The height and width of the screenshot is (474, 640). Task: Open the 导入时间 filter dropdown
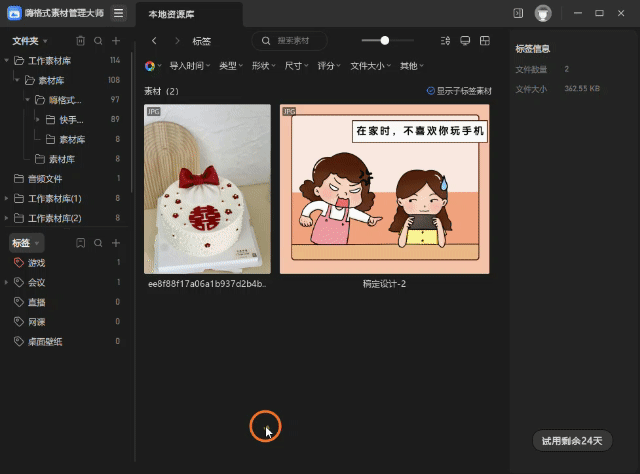coord(190,66)
